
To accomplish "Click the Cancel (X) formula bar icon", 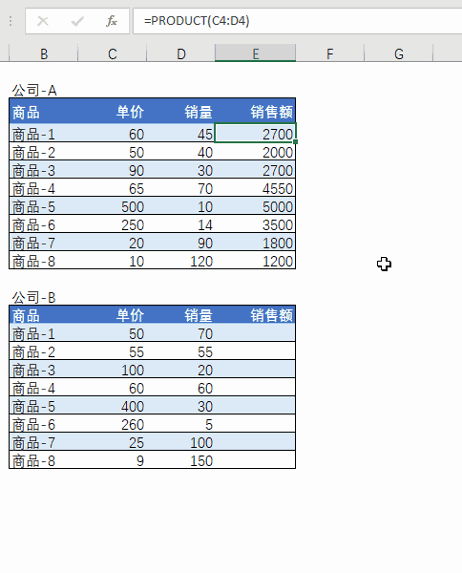I will [43, 21].
